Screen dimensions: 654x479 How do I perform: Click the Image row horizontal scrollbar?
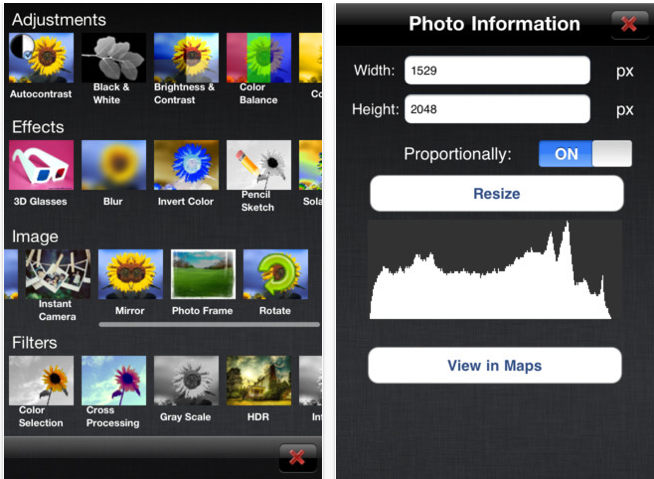(209, 324)
